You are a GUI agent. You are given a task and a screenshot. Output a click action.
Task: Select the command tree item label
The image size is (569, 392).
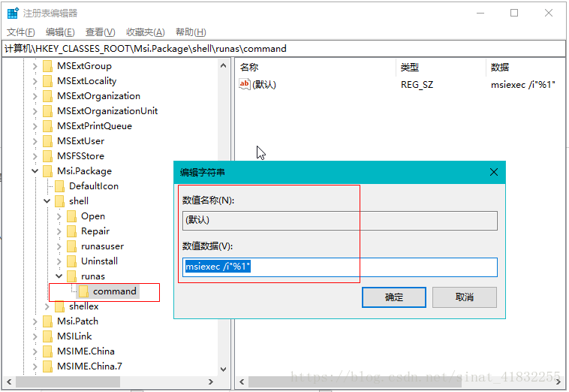tap(115, 291)
